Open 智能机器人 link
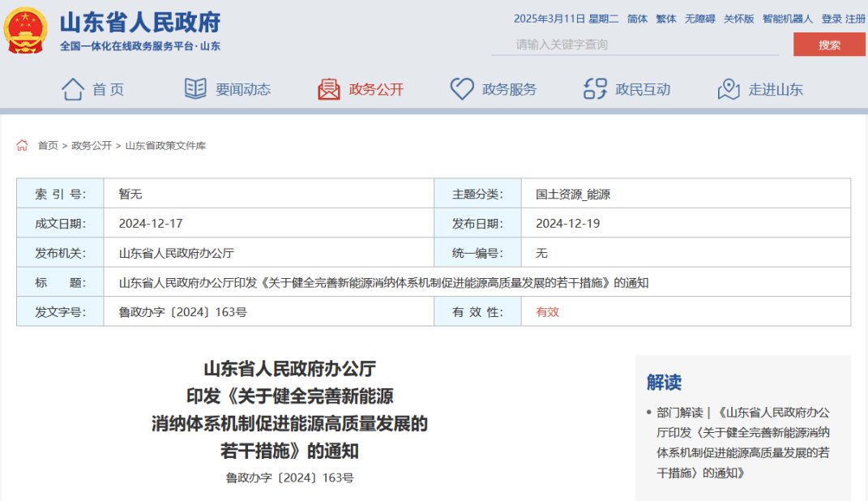The image size is (868, 501). click(788, 19)
